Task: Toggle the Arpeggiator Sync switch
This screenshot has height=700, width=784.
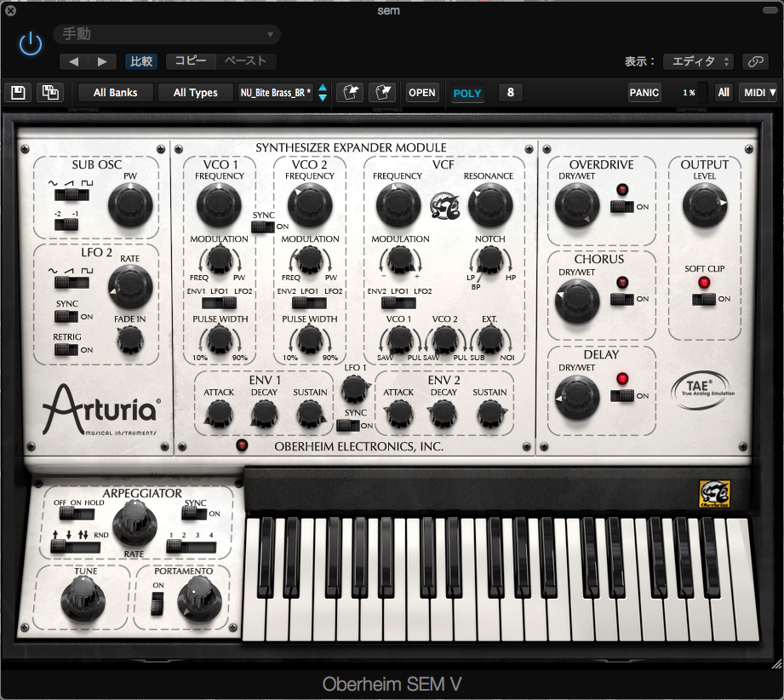Action: pos(194,514)
